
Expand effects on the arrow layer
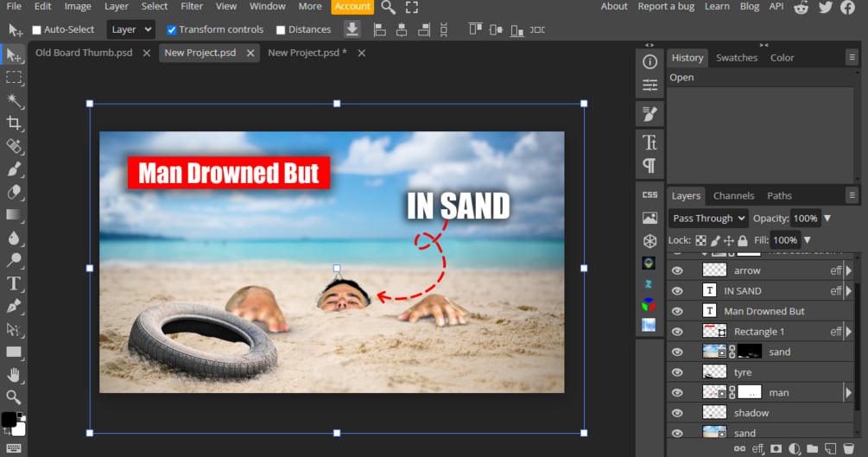(x=848, y=270)
